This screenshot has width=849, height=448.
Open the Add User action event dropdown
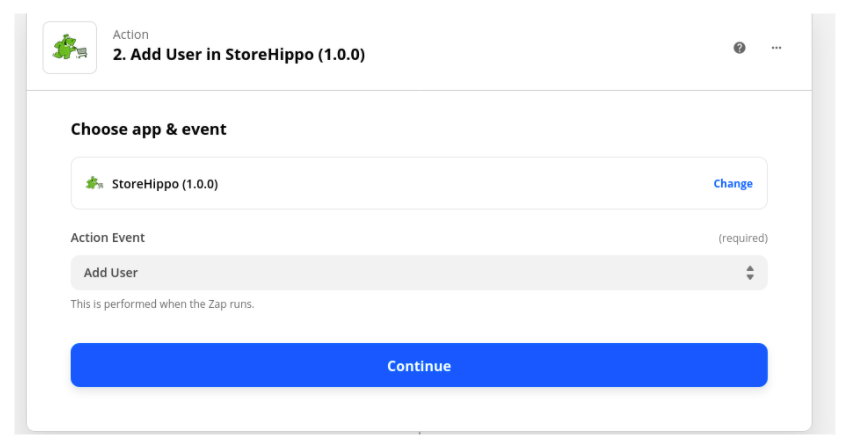[x=419, y=272]
